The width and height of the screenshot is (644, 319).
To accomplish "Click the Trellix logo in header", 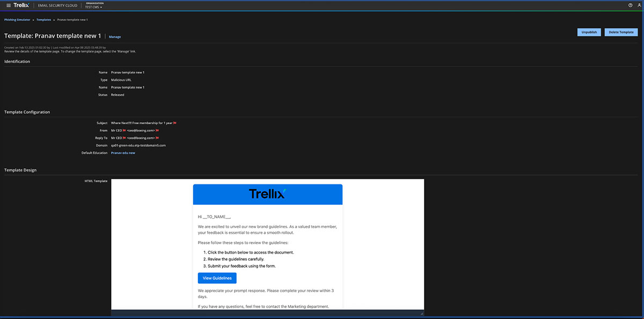I will point(22,5).
